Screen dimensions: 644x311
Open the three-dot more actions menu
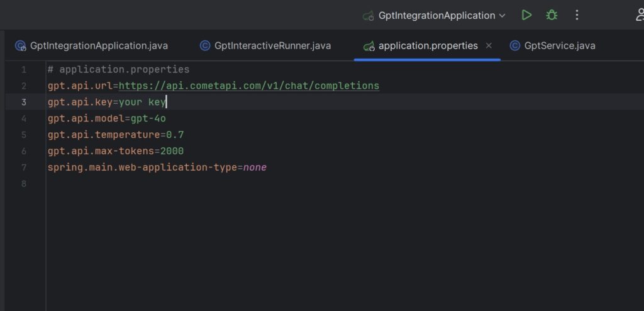coord(577,15)
